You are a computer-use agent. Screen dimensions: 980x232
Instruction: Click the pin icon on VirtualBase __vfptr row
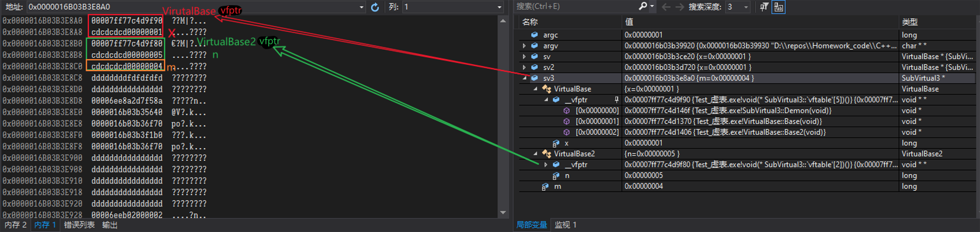(617, 100)
